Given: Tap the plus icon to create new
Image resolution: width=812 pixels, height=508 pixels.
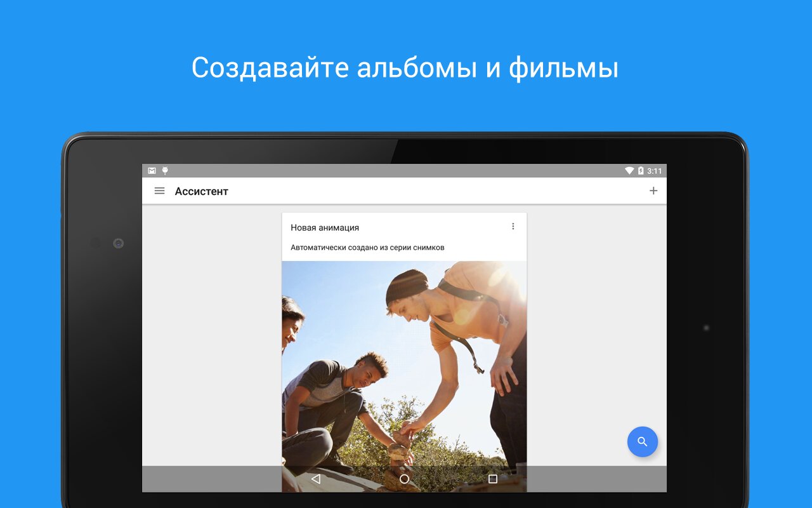Looking at the screenshot, I should coord(653,191).
